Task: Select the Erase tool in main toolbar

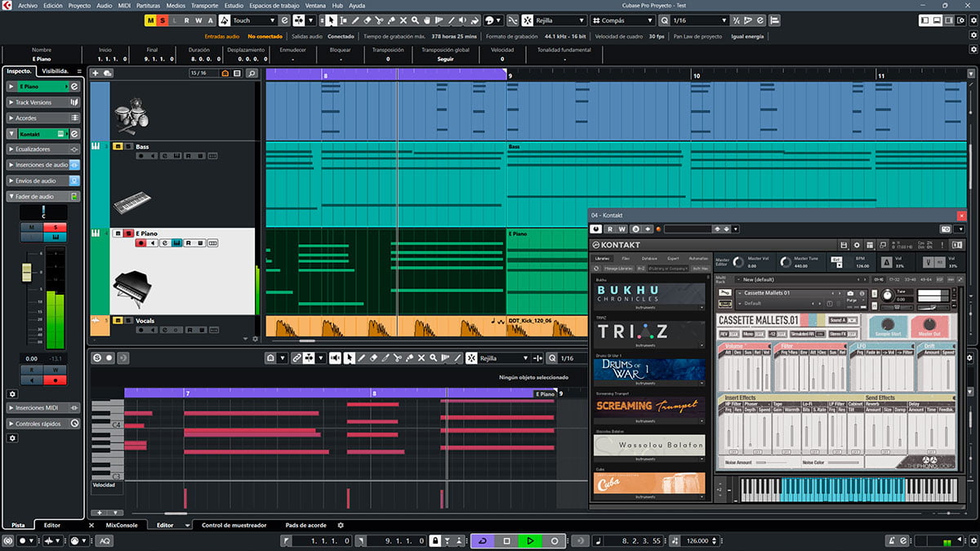Action: (x=367, y=20)
